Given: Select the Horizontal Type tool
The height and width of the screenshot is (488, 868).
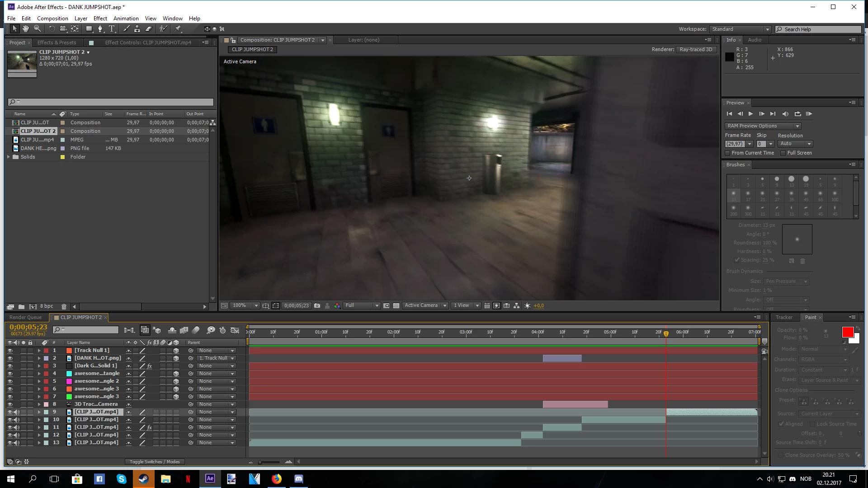Looking at the screenshot, I should (x=112, y=29).
